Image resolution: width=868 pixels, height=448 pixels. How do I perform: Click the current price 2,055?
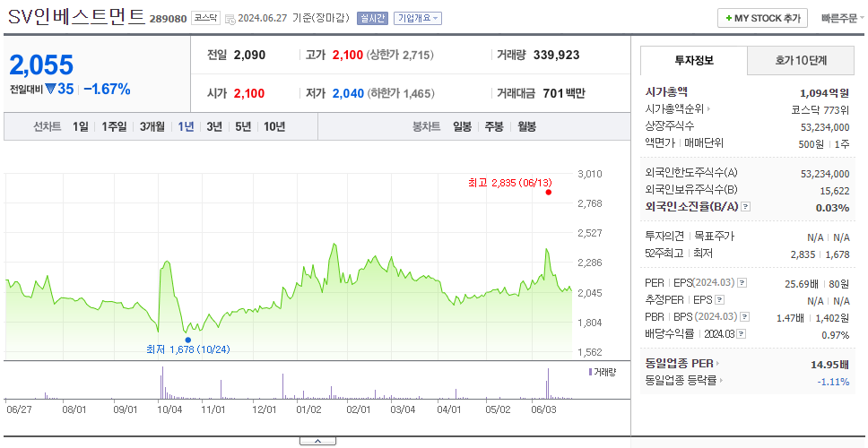pyautogui.click(x=41, y=65)
